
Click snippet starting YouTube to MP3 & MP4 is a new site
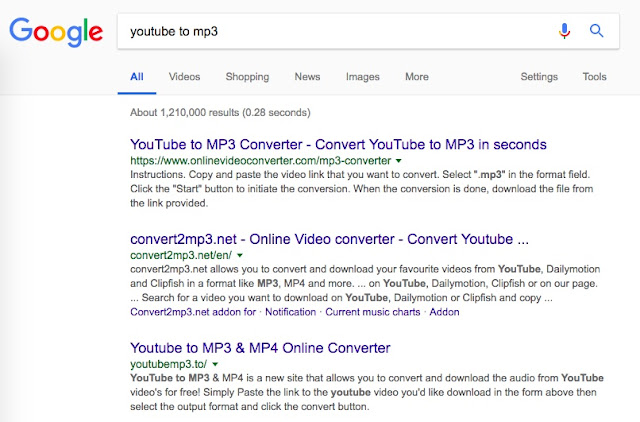coord(367,392)
